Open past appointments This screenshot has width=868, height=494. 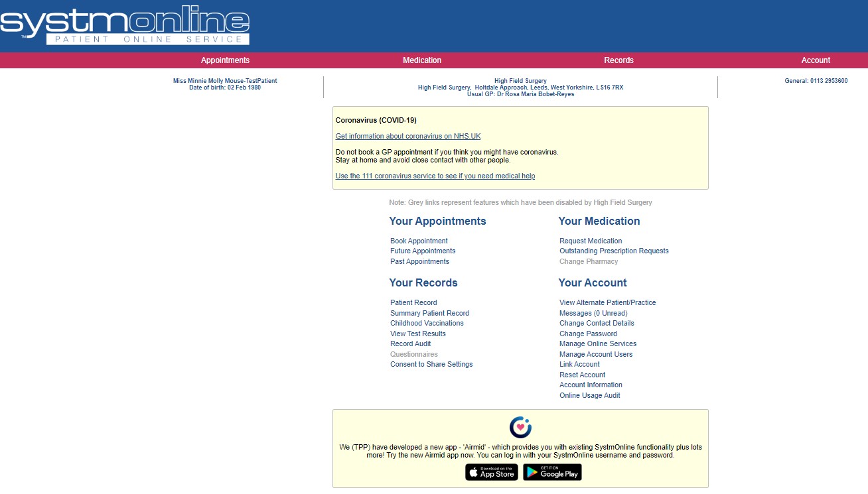(x=419, y=261)
